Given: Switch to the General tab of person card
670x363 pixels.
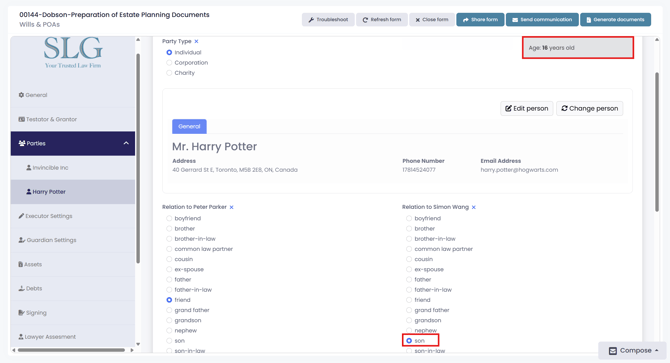Looking at the screenshot, I should 189,126.
